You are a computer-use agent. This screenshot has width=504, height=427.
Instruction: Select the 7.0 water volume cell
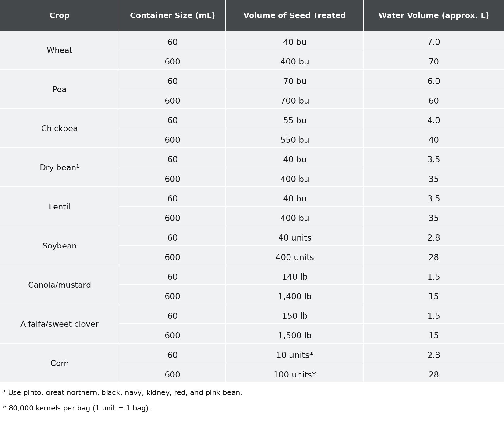click(x=434, y=42)
